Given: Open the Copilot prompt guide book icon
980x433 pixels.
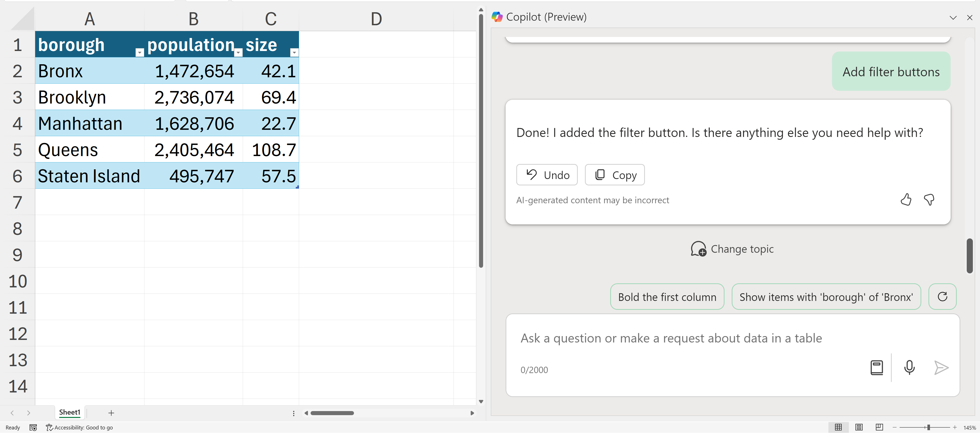Looking at the screenshot, I should (877, 368).
